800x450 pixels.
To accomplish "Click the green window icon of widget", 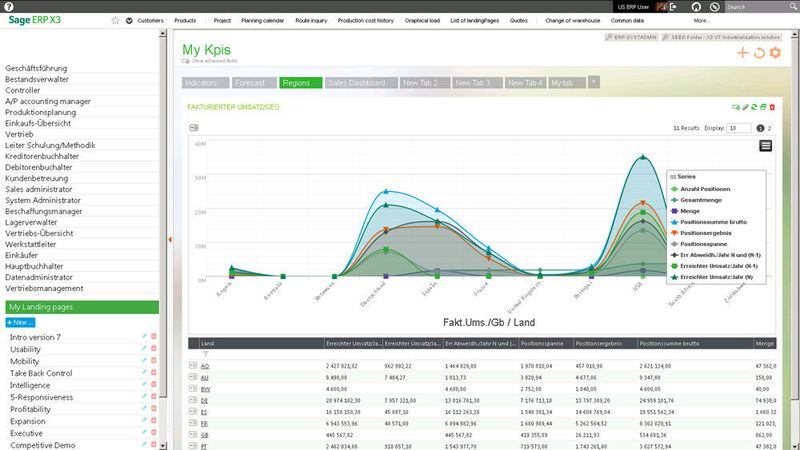I will click(x=763, y=107).
